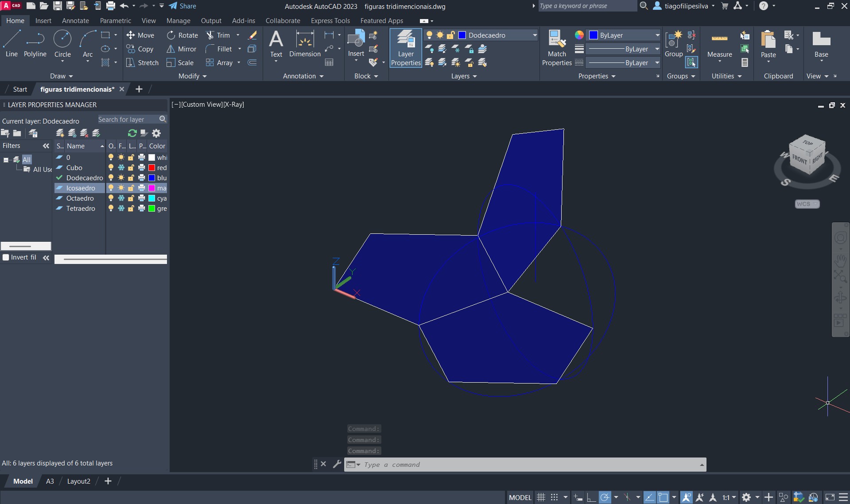This screenshot has width=850, height=504.
Task: Click the Search for layer field
Action: (x=127, y=120)
